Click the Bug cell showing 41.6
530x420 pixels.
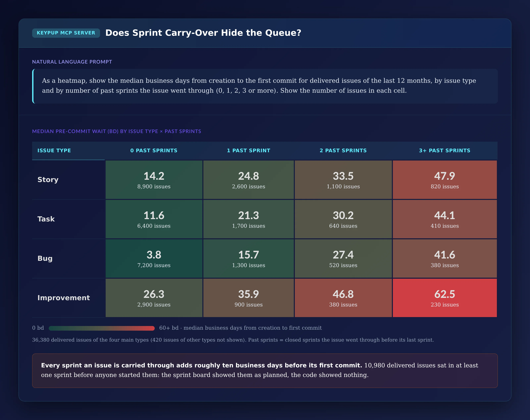[445, 258]
